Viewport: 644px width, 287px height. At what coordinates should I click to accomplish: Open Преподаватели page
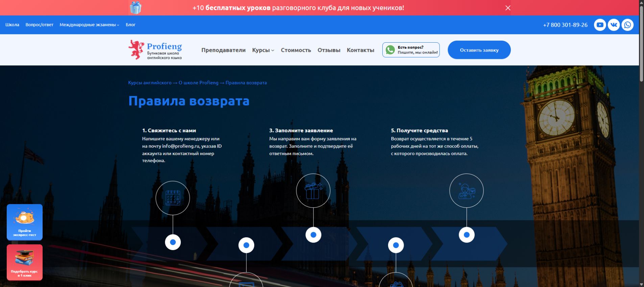pyautogui.click(x=223, y=50)
